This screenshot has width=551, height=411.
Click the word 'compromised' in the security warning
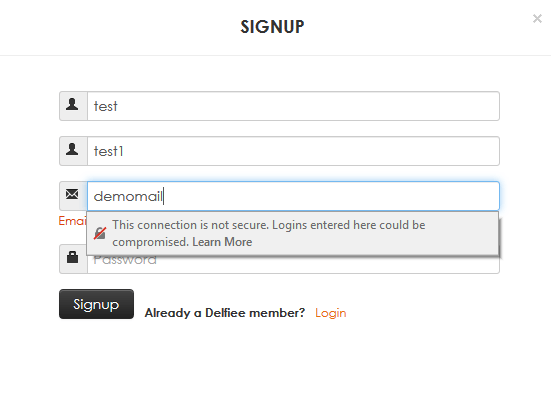(151, 242)
